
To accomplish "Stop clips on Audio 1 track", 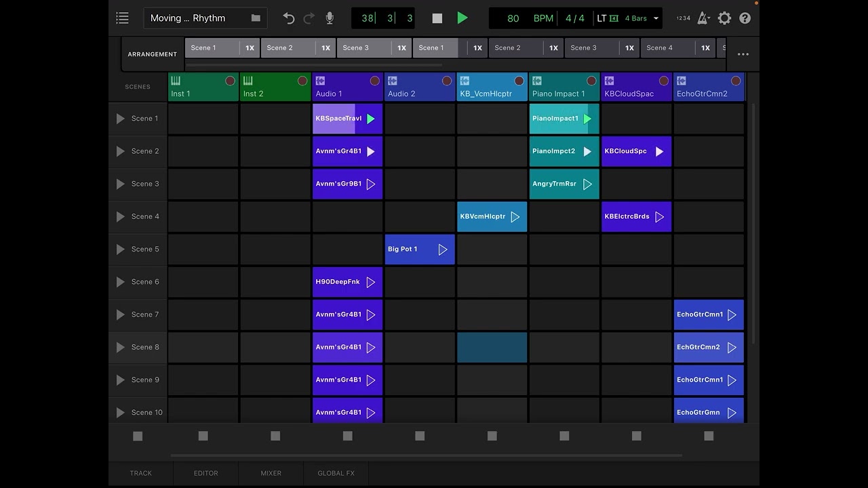I will 347,436.
